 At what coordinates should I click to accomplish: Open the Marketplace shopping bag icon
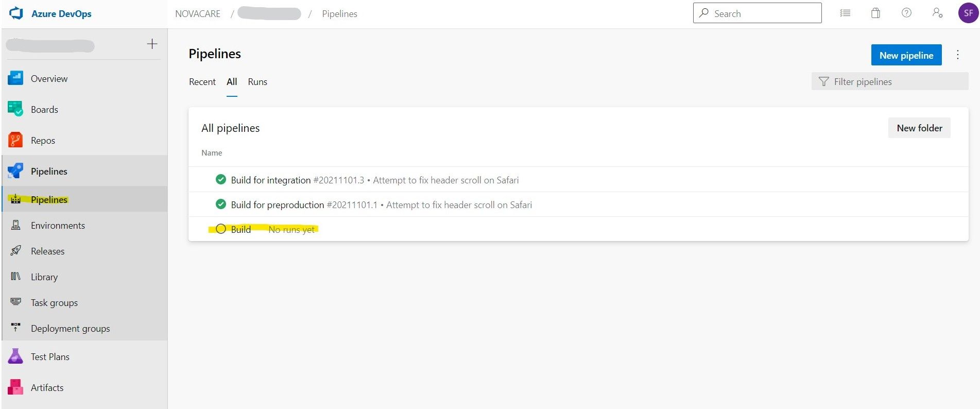875,13
